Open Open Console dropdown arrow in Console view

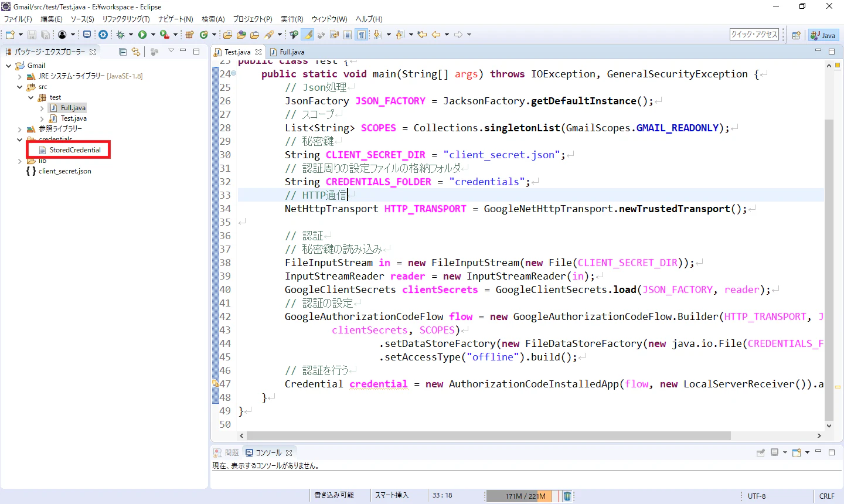click(x=807, y=452)
